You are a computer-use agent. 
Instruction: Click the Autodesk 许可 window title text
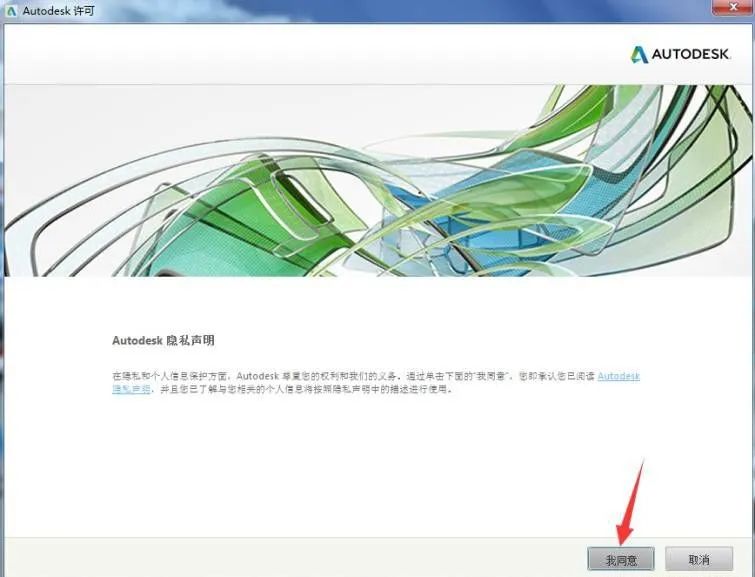(x=59, y=11)
